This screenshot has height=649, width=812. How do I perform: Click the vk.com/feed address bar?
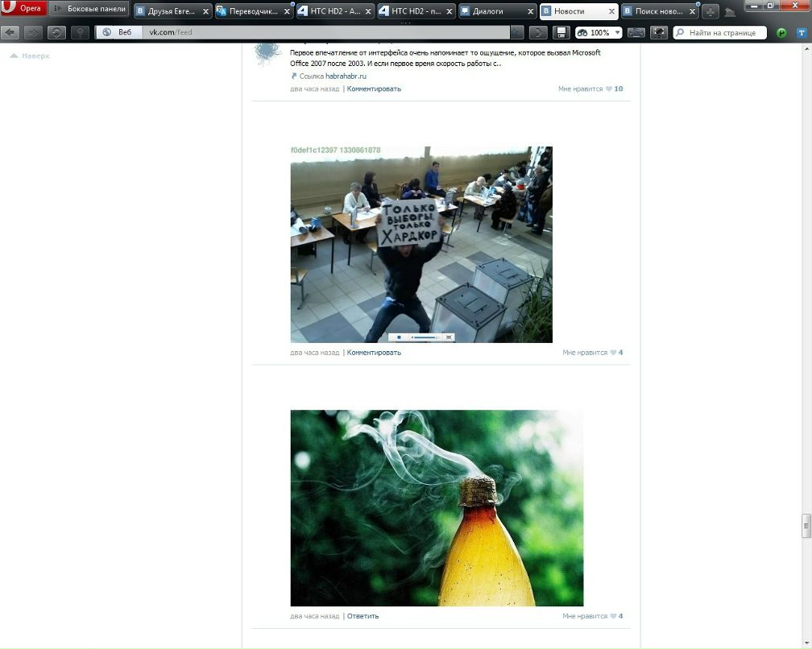[x=322, y=33]
